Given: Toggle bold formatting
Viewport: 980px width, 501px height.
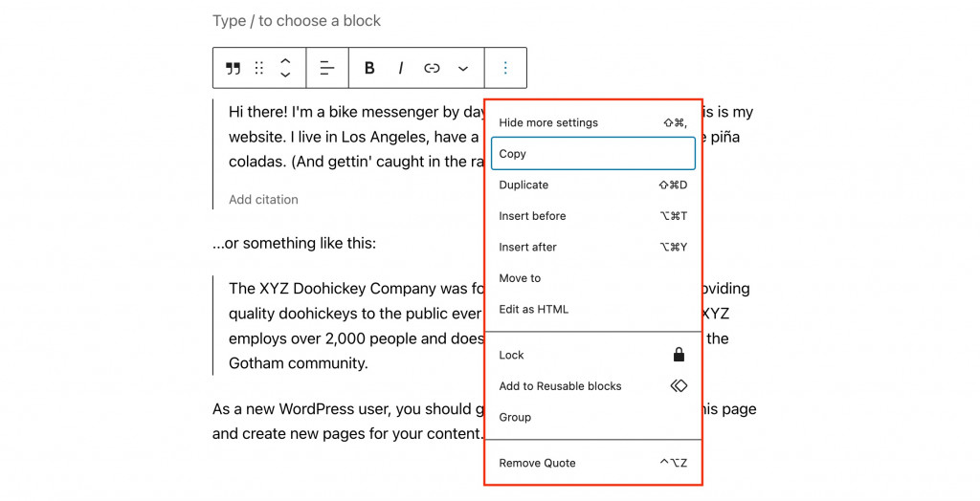Looking at the screenshot, I should (x=369, y=68).
